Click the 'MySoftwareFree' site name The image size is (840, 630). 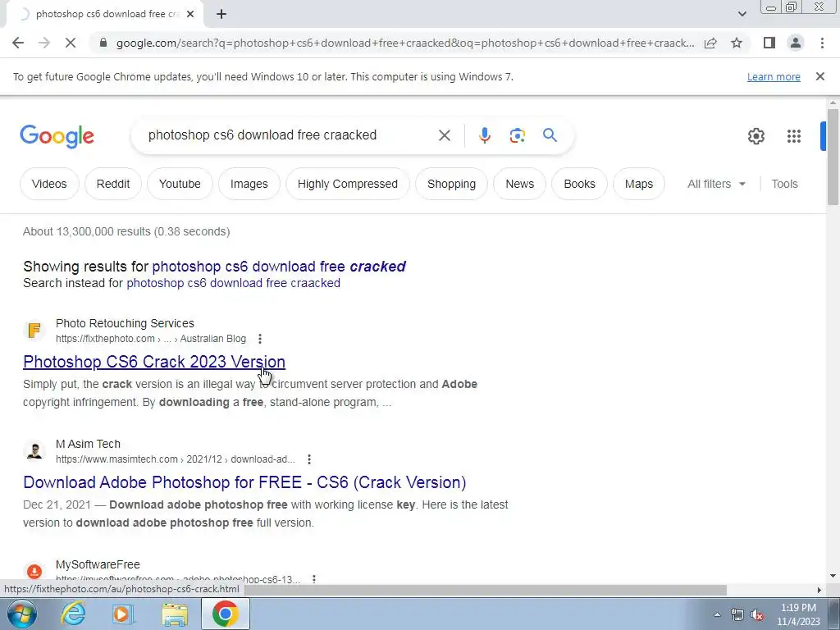[x=98, y=564]
